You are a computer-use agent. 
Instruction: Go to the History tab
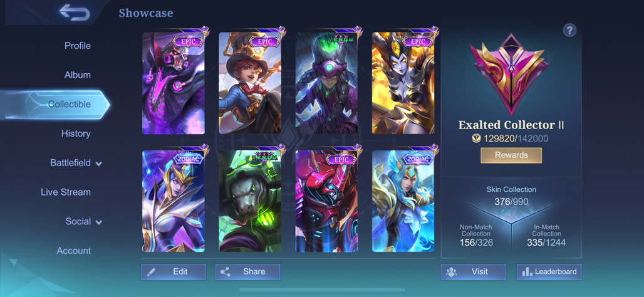[x=76, y=133]
